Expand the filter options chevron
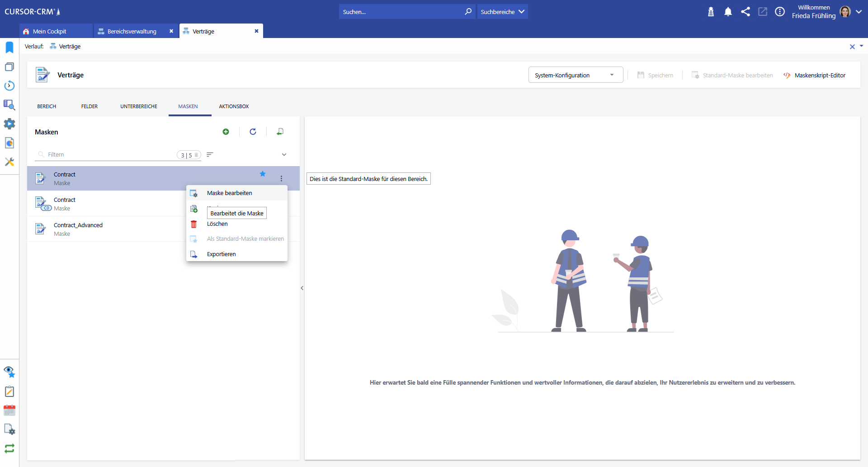 click(284, 155)
